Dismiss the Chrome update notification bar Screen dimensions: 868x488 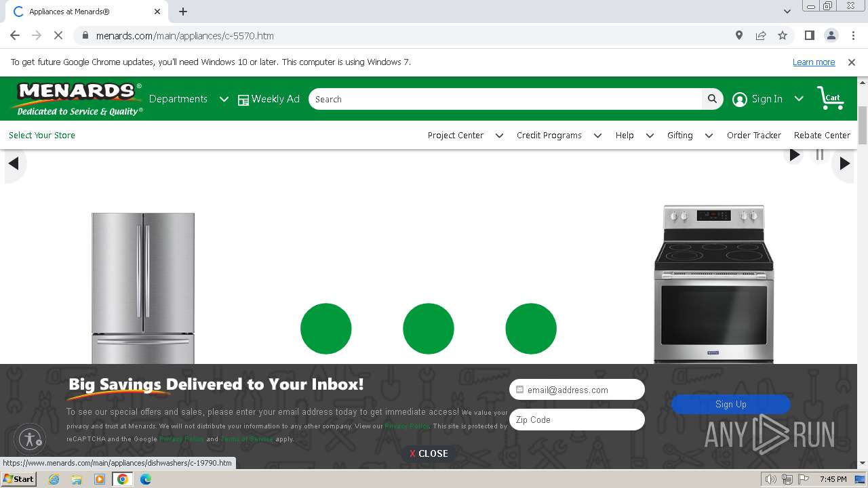click(852, 62)
